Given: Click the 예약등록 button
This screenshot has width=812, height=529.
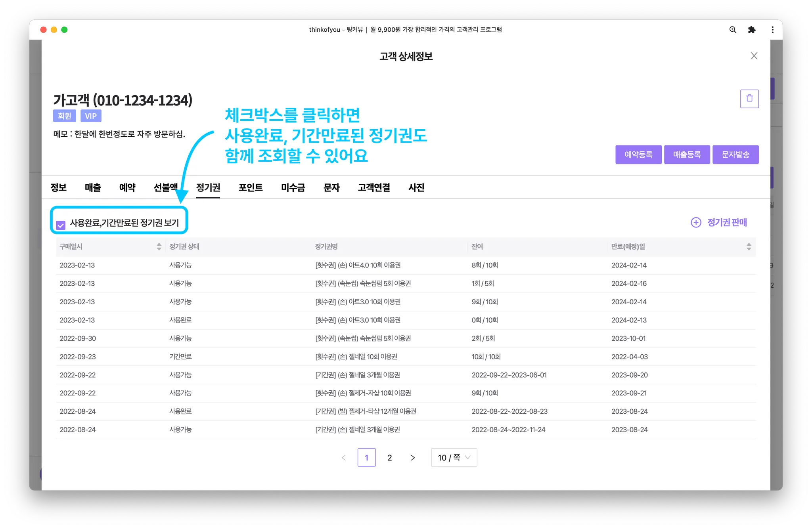Looking at the screenshot, I should pyautogui.click(x=638, y=155).
